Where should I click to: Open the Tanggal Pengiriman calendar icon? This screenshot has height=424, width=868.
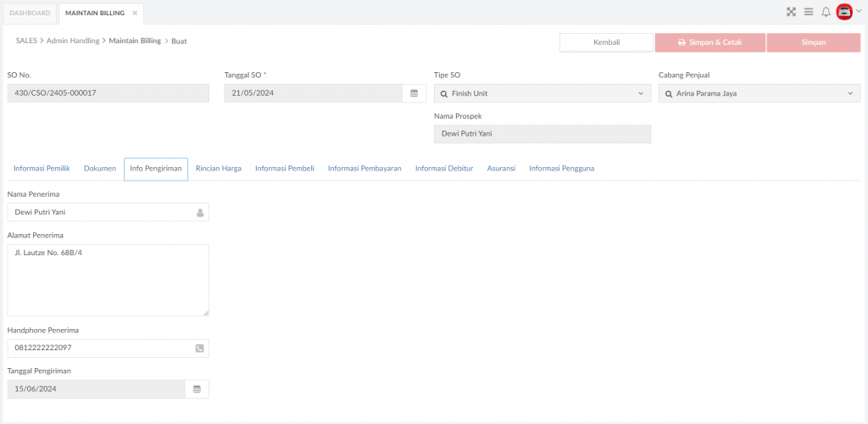pyautogui.click(x=197, y=388)
